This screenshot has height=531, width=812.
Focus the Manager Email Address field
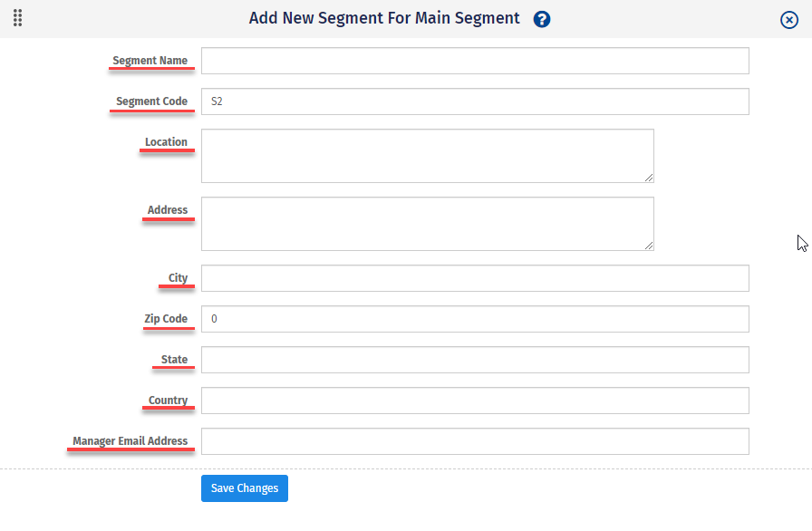tap(475, 441)
